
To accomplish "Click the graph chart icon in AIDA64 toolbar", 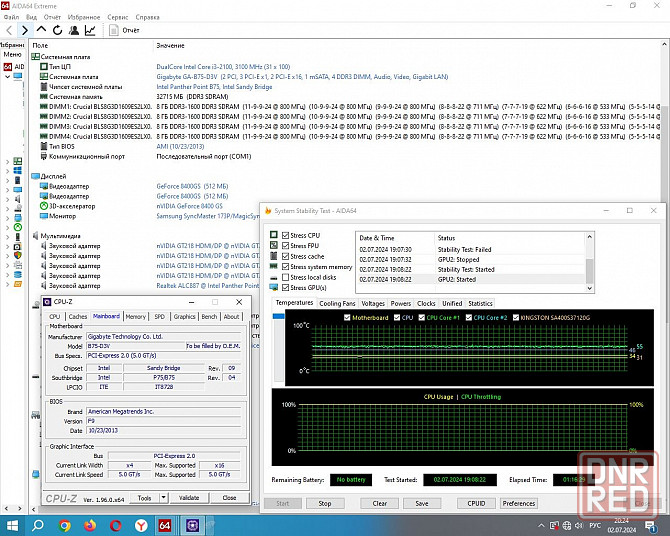I will tap(90, 30).
